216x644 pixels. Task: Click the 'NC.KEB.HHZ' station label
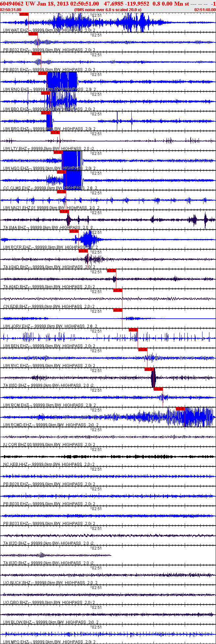coord(16,464)
